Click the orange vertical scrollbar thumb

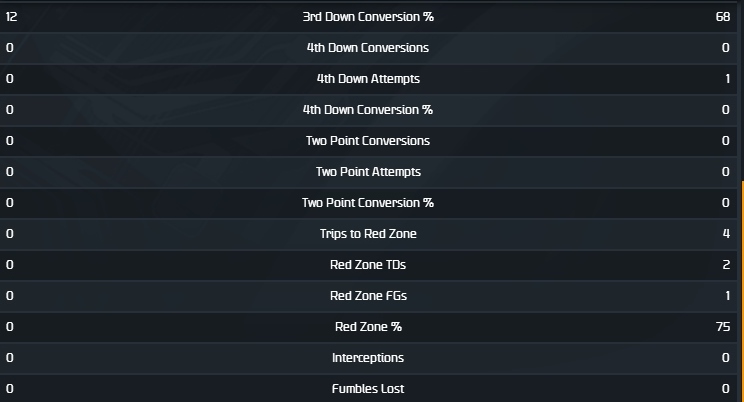click(x=741, y=290)
